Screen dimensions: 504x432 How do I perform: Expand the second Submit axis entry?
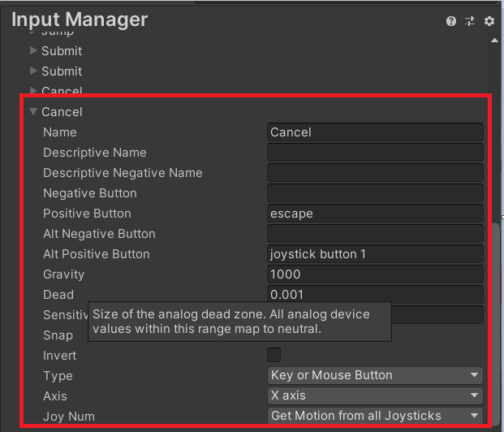[33, 71]
